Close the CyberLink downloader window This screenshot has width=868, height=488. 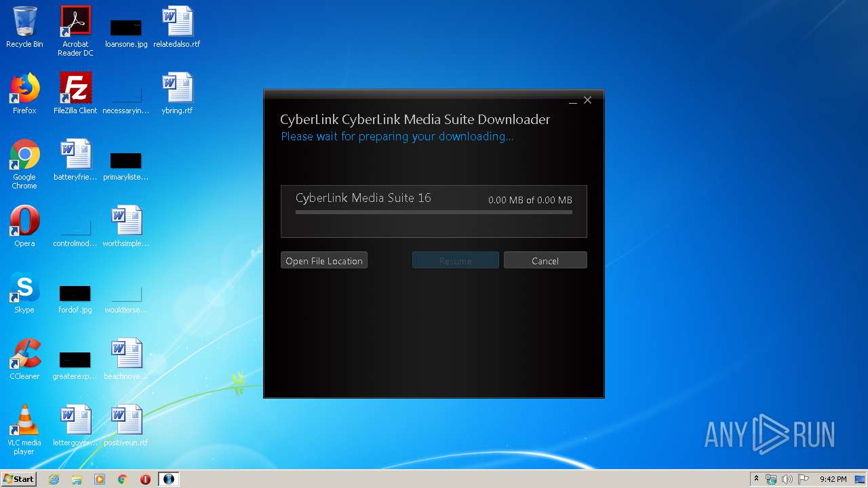[x=588, y=100]
